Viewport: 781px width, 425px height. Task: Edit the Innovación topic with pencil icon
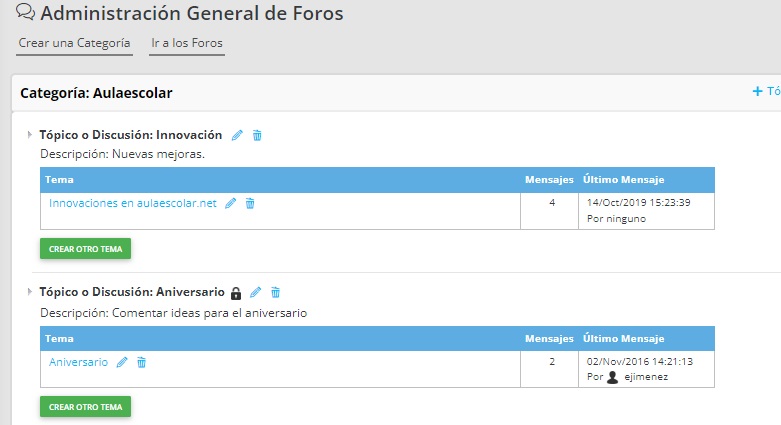click(x=237, y=135)
